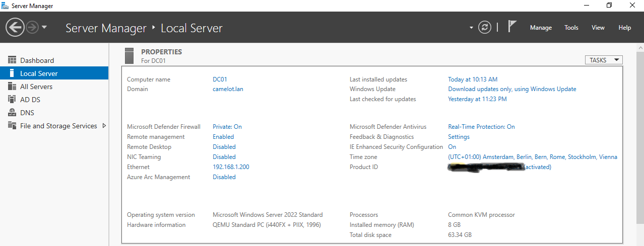Select All Servers in navigation pane
The height and width of the screenshot is (246, 644).
click(x=36, y=87)
